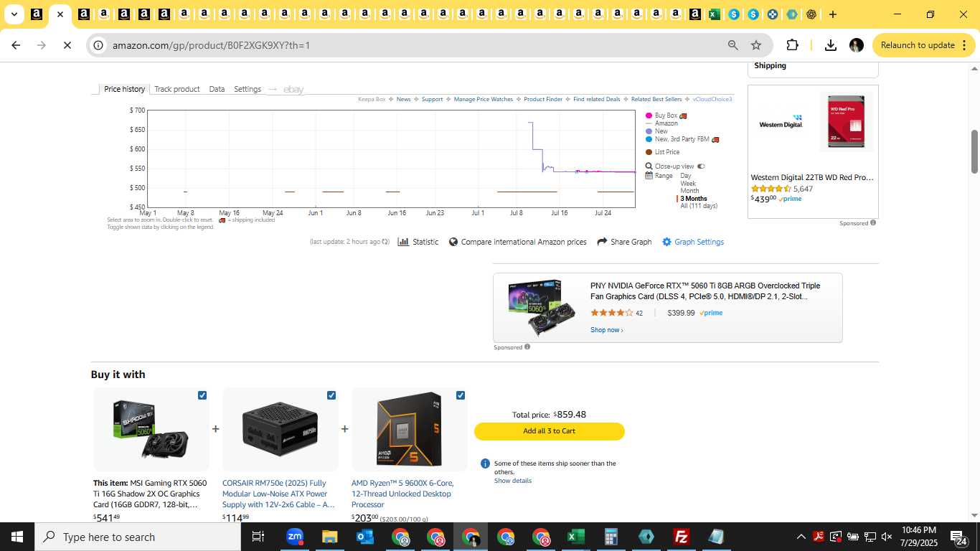
Task: View site information icon in address bar
Action: click(x=99, y=45)
